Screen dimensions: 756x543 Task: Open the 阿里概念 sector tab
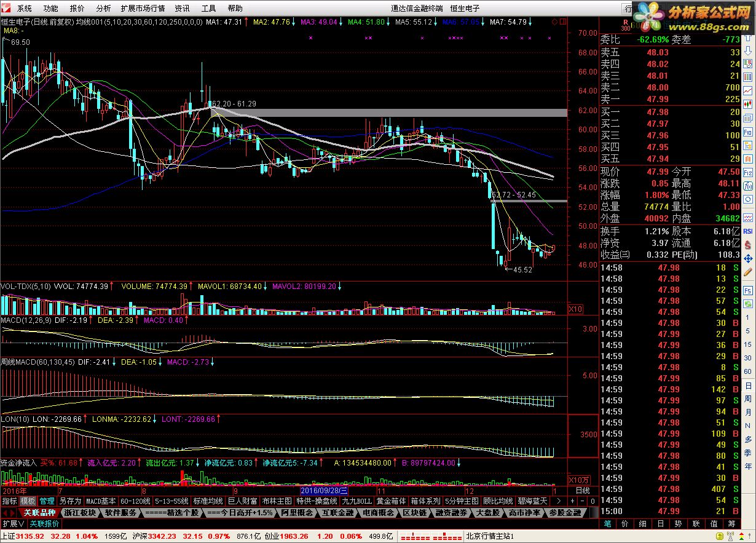tap(297, 512)
